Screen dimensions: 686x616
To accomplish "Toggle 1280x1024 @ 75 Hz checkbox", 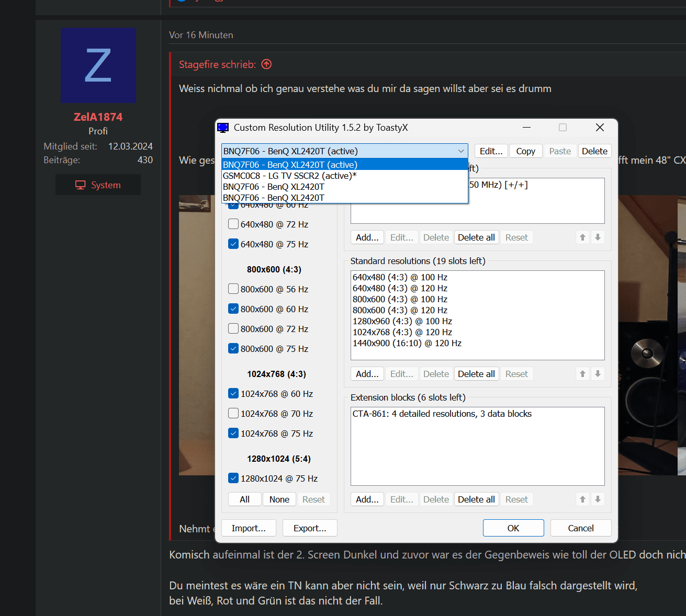I will point(233,478).
